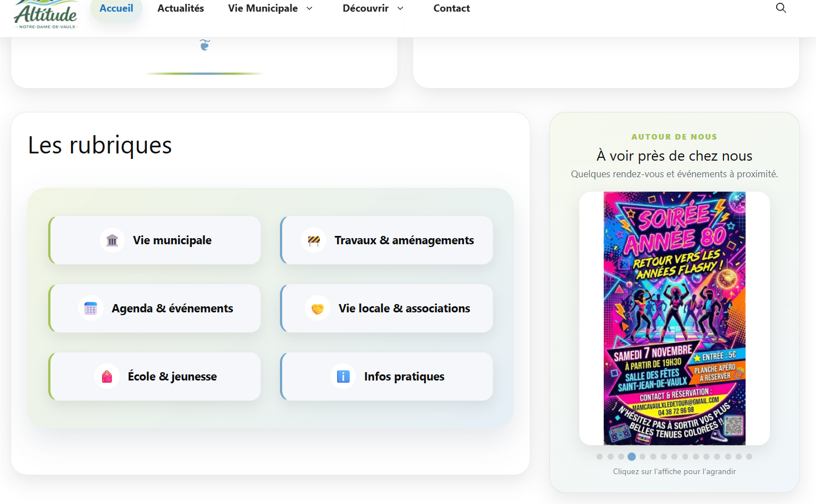Click the blue info icon beside Infos pratiques
Screen dimensions: 816x504
[343, 377]
